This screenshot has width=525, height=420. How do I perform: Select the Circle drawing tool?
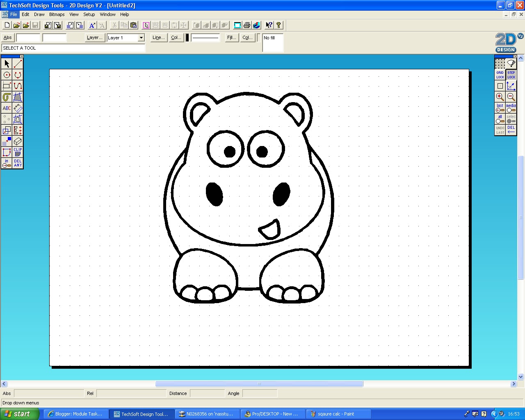(6, 75)
